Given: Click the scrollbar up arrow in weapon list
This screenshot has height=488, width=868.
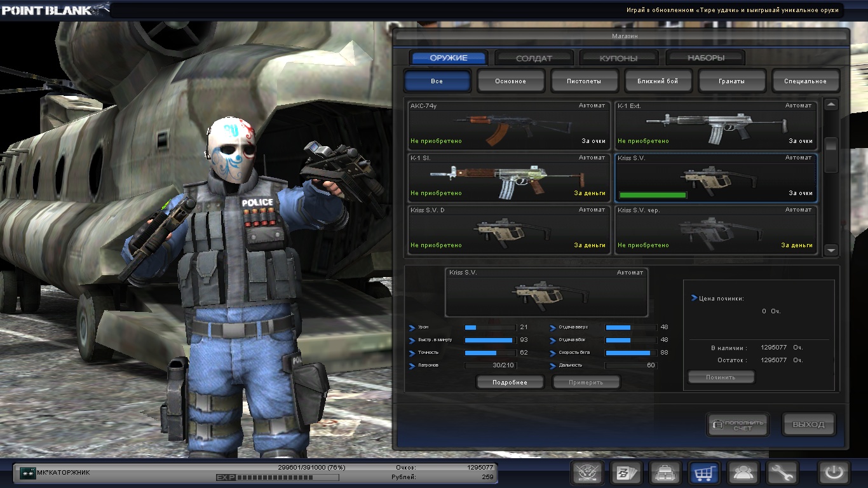Looking at the screenshot, I should click(x=831, y=105).
